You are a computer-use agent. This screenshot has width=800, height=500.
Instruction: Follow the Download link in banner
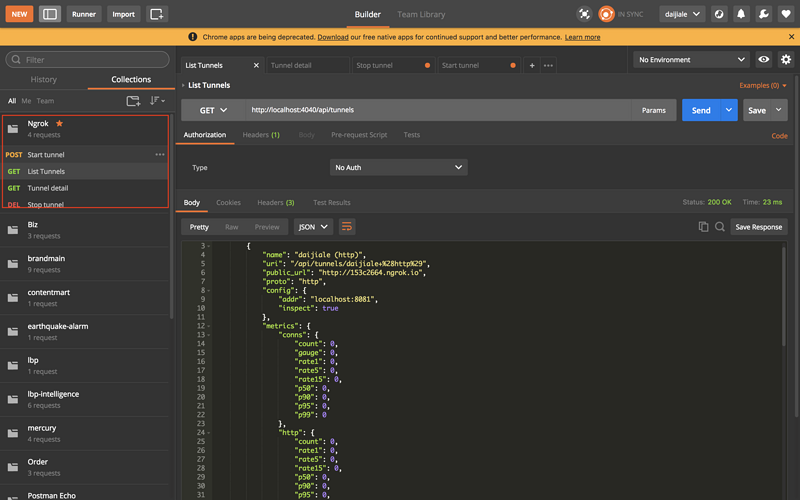click(333, 37)
